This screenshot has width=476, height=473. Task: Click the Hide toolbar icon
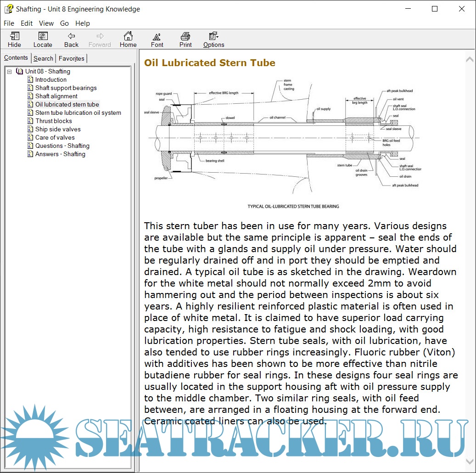point(14,37)
